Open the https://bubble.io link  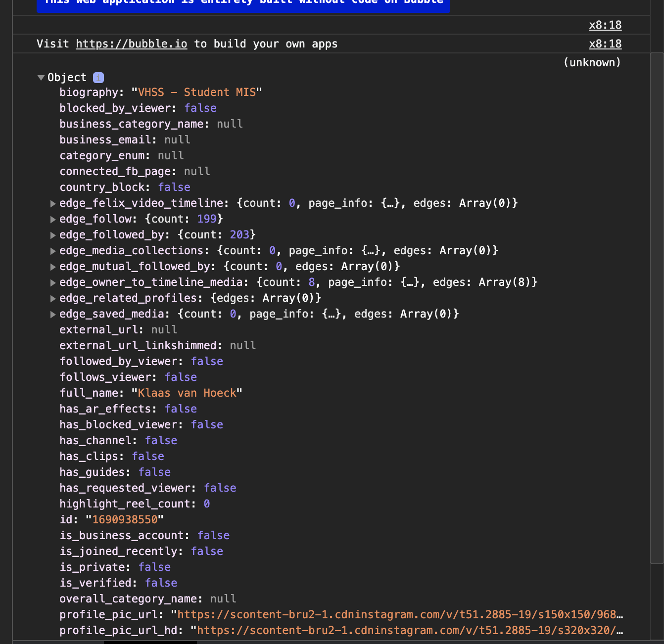pos(132,44)
